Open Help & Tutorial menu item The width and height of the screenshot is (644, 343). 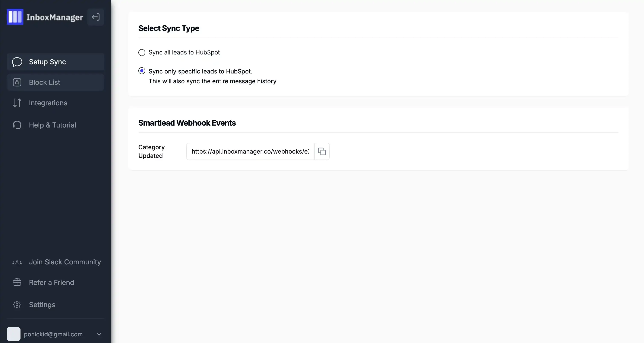coord(56,125)
